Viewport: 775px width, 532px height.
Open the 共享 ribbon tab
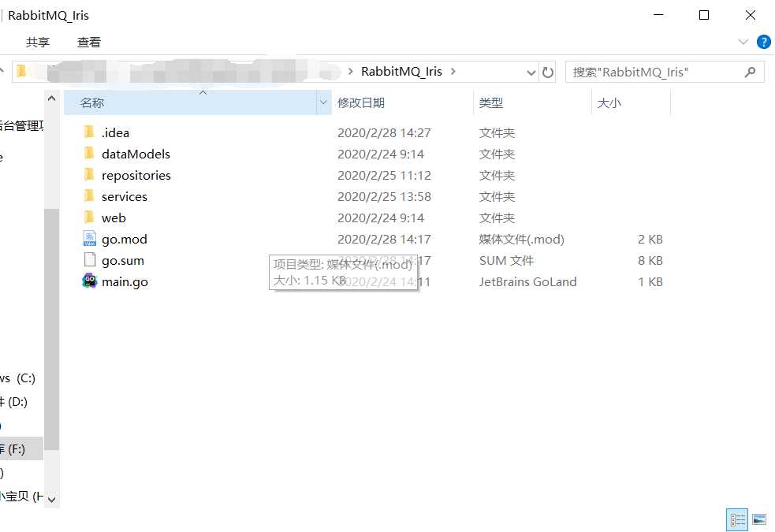tap(38, 43)
